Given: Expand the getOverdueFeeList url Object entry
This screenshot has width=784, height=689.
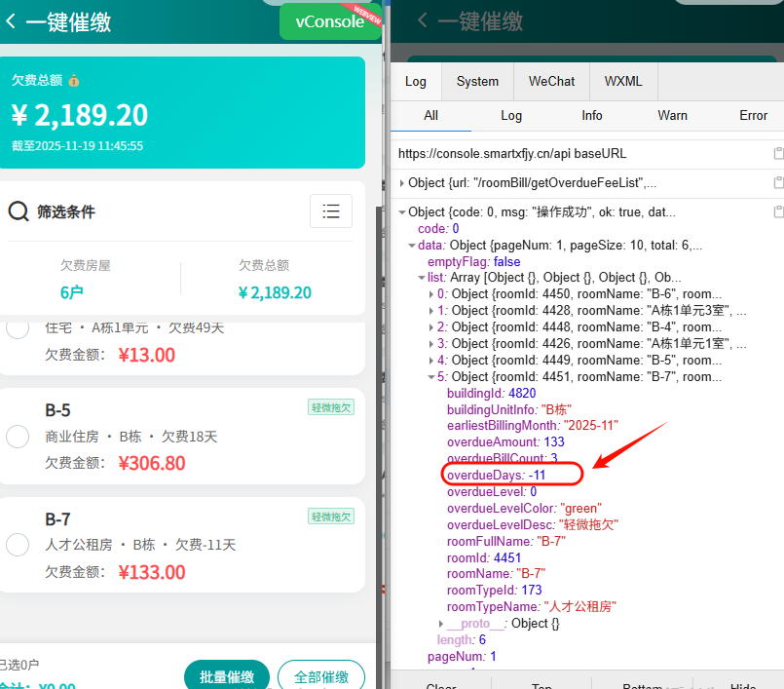Looking at the screenshot, I should pyautogui.click(x=402, y=183).
